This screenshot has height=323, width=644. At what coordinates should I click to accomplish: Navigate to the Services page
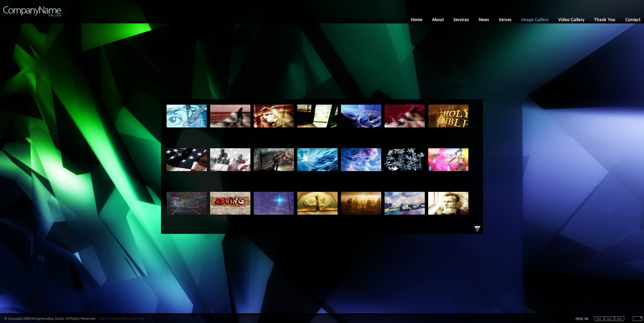pos(461,20)
